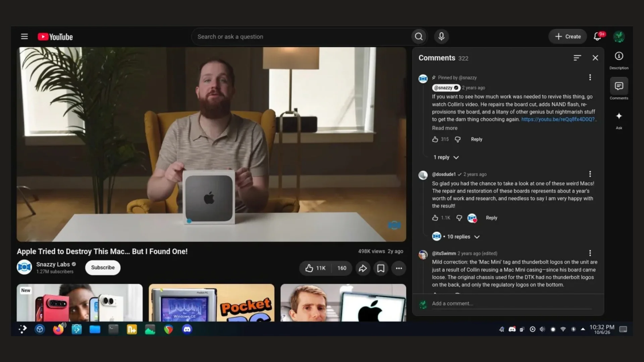Dislike the video showing 160
Viewport: 644px width, 362px height.
342,268
